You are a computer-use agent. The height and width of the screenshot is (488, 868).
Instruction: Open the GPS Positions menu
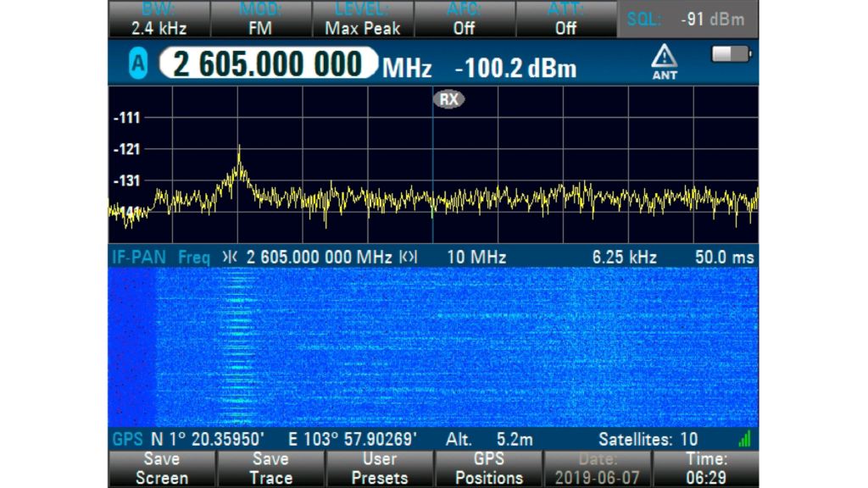[488, 469]
